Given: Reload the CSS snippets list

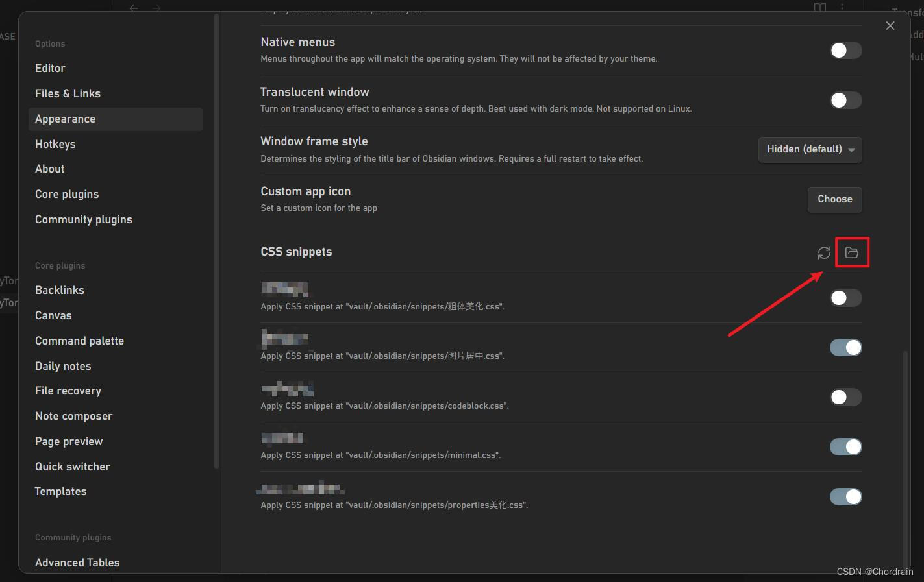Looking at the screenshot, I should tap(824, 252).
